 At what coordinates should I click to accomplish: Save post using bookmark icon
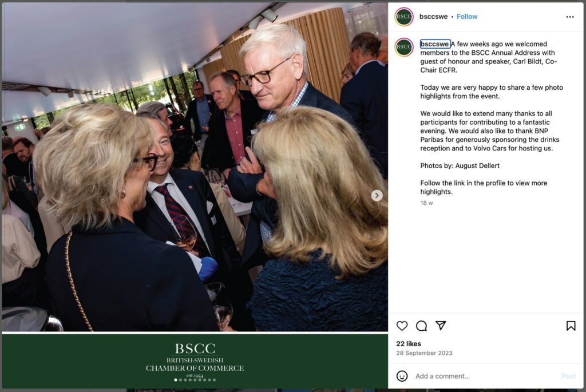[x=571, y=326]
